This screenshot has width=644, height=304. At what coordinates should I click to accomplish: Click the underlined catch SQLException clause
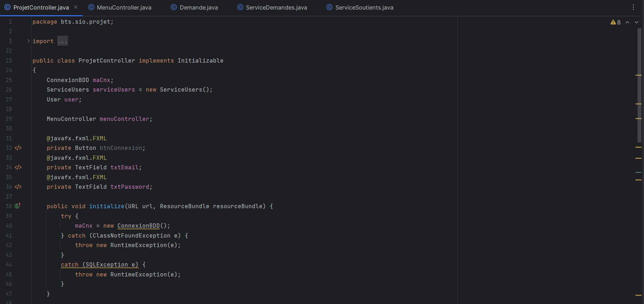(99, 265)
